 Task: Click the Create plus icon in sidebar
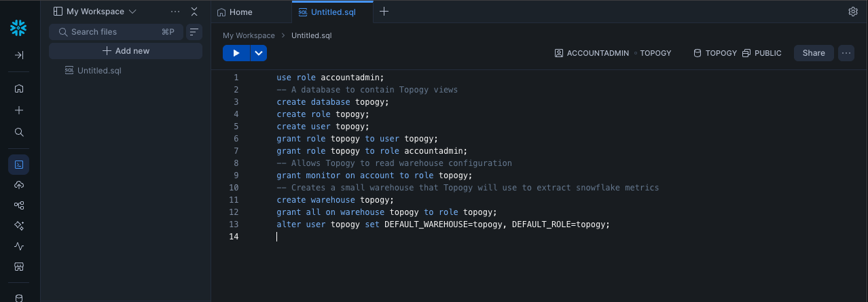[19, 110]
